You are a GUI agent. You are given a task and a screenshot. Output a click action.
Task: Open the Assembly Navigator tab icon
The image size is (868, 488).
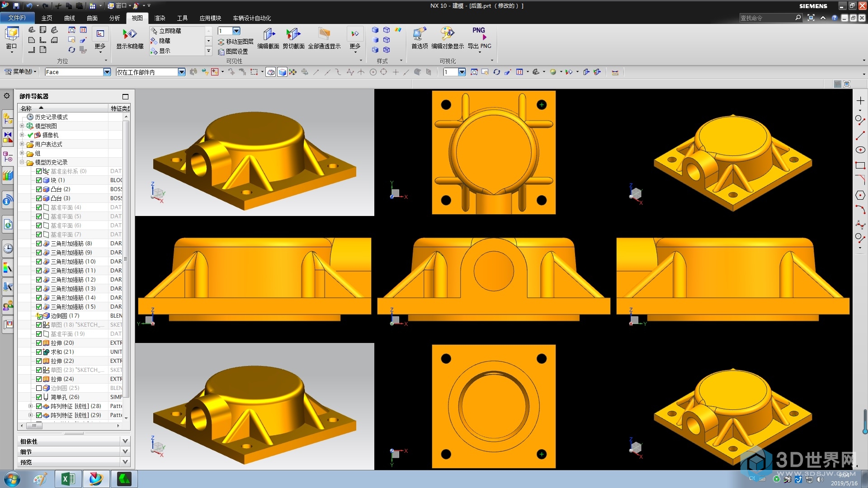[x=8, y=118]
